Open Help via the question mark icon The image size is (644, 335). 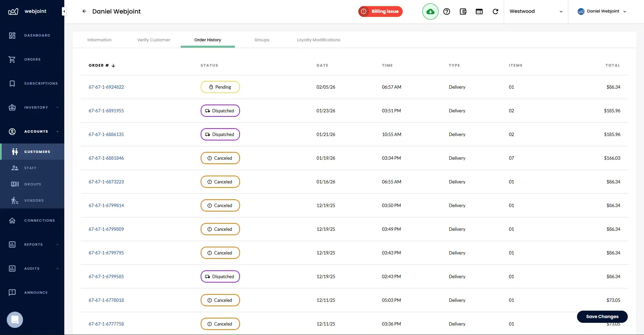[x=446, y=11]
